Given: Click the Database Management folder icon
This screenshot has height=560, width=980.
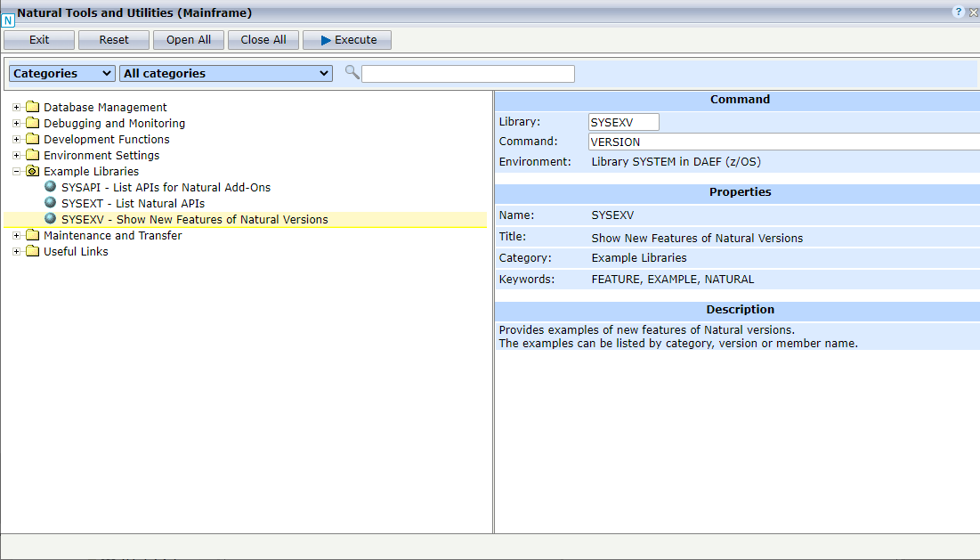Looking at the screenshot, I should pyautogui.click(x=33, y=107).
